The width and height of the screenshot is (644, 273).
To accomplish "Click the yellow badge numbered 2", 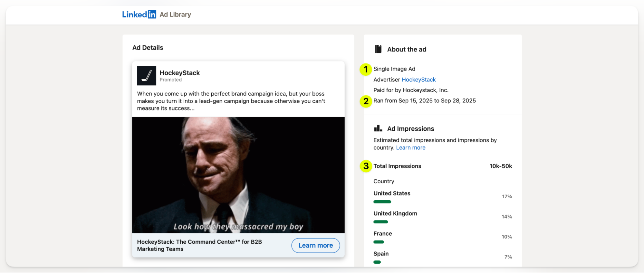I will [366, 101].
